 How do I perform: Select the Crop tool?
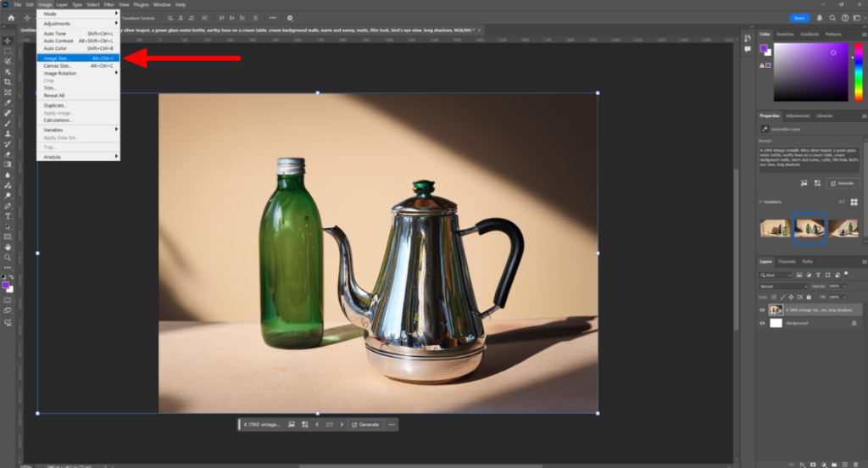tap(8, 82)
